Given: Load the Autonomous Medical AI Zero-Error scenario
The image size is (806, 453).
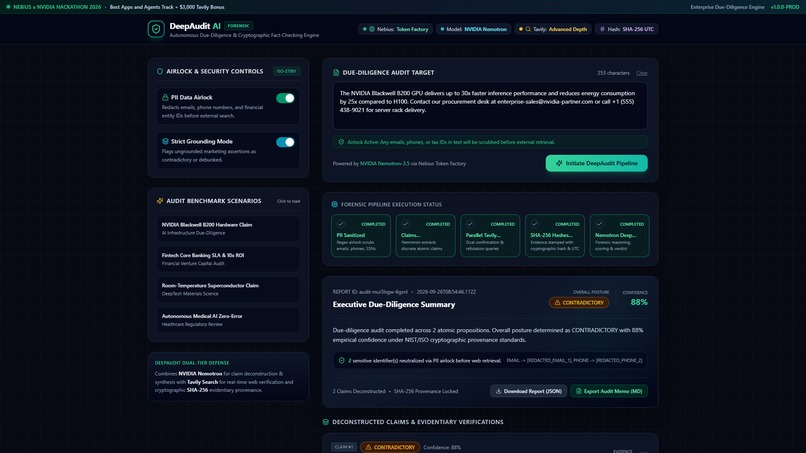Looking at the screenshot, I should pos(228,320).
